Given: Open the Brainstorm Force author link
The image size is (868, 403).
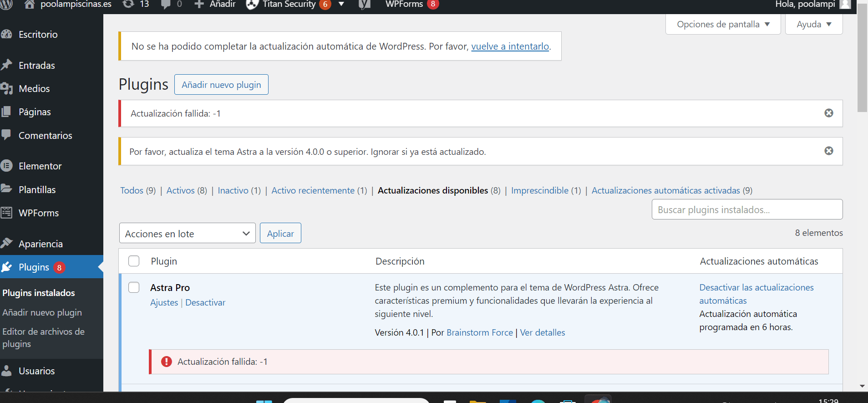Looking at the screenshot, I should (x=480, y=332).
